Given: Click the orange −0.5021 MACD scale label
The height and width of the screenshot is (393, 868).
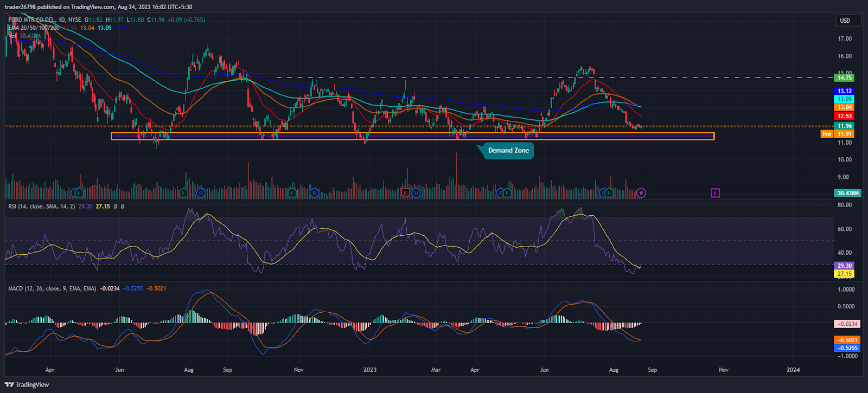Looking at the screenshot, I should pyautogui.click(x=847, y=340).
